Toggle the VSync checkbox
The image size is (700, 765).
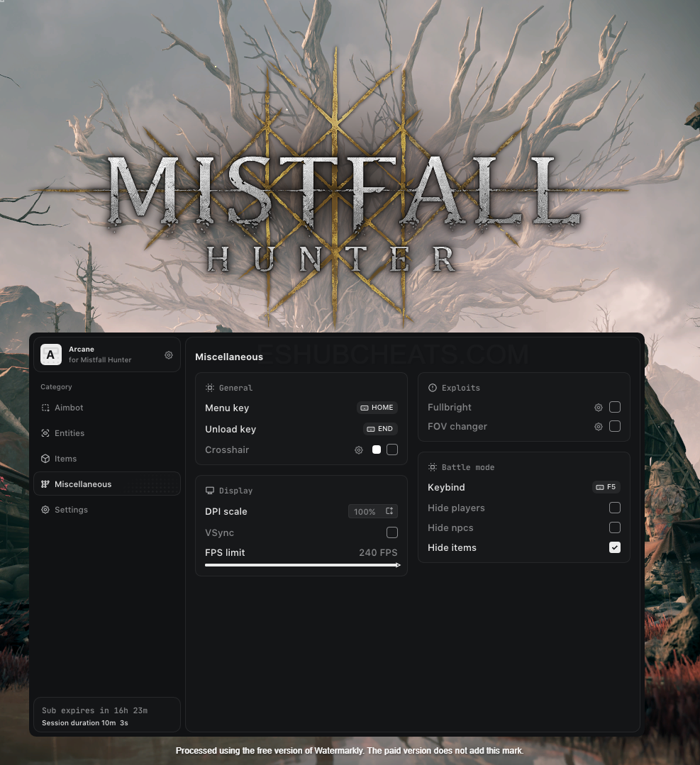click(392, 532)
